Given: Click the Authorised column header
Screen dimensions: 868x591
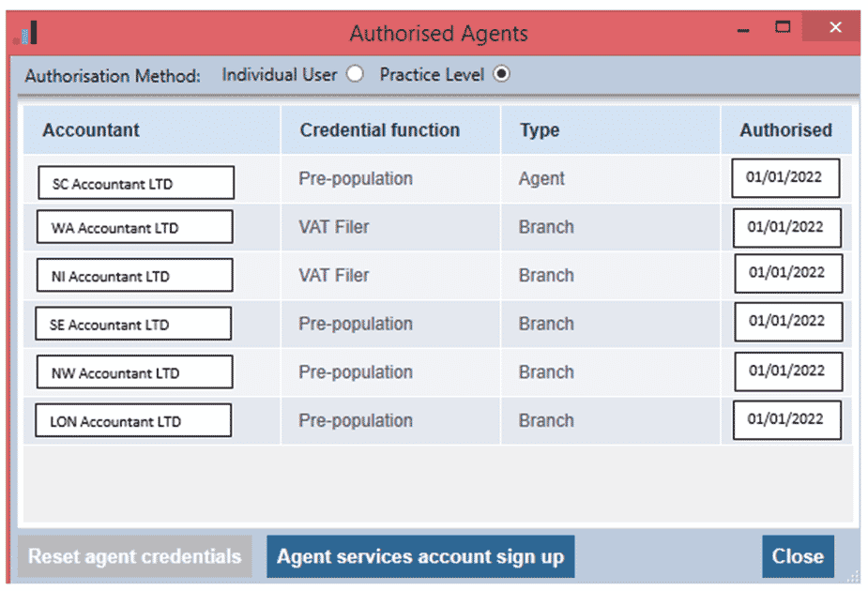Looking at the screenshot, I should [786, 130].
